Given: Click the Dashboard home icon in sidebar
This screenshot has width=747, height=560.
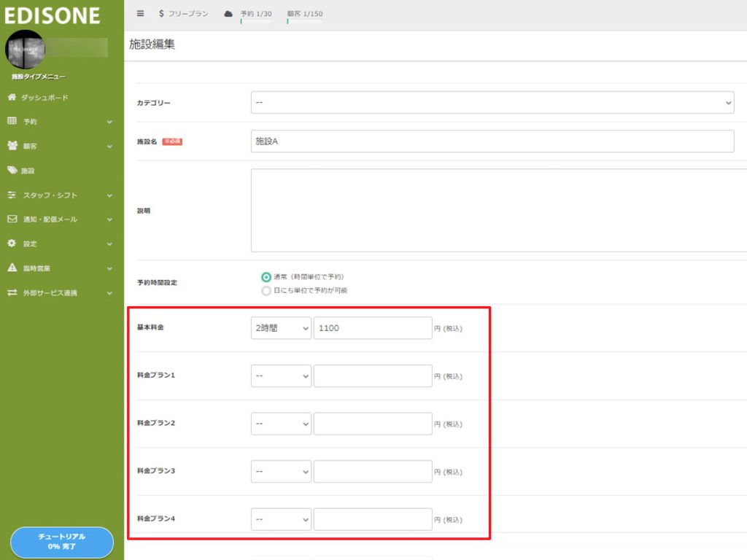Looking at the screenshot, I should [x=12, y=98].
